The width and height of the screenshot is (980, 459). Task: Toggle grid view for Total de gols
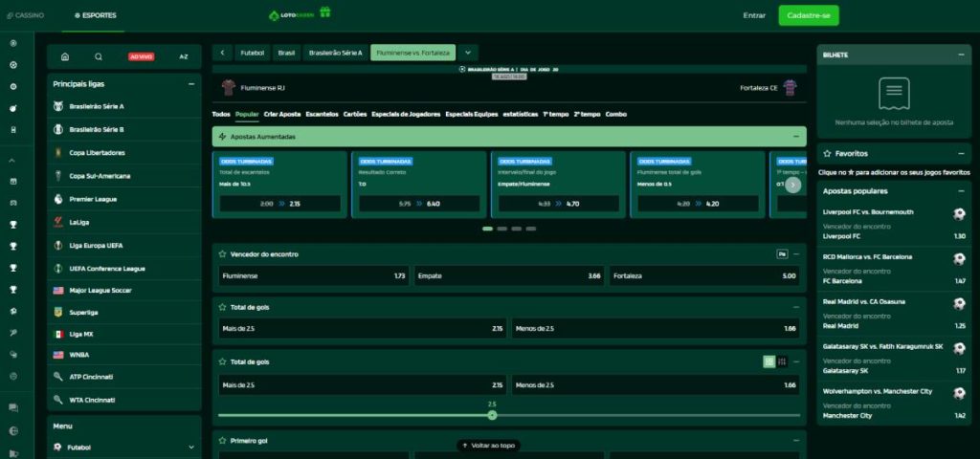[768, 361]
